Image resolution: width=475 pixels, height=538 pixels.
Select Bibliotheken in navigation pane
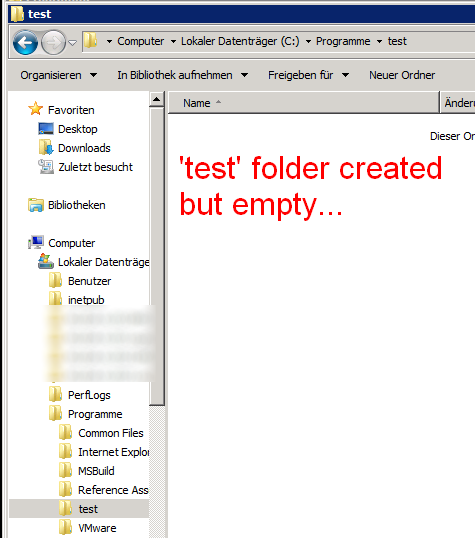[77, 205]
